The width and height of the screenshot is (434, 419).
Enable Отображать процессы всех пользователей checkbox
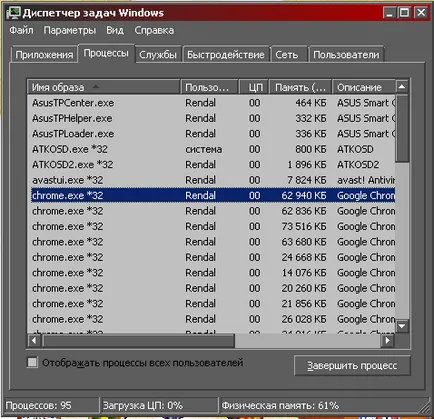tap(32, 362)
